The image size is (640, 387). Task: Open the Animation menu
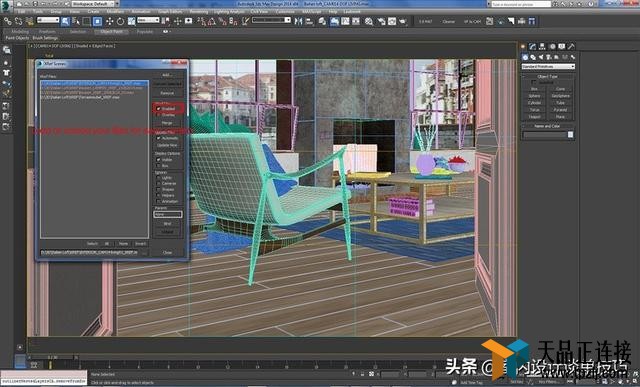click(141, 11)
